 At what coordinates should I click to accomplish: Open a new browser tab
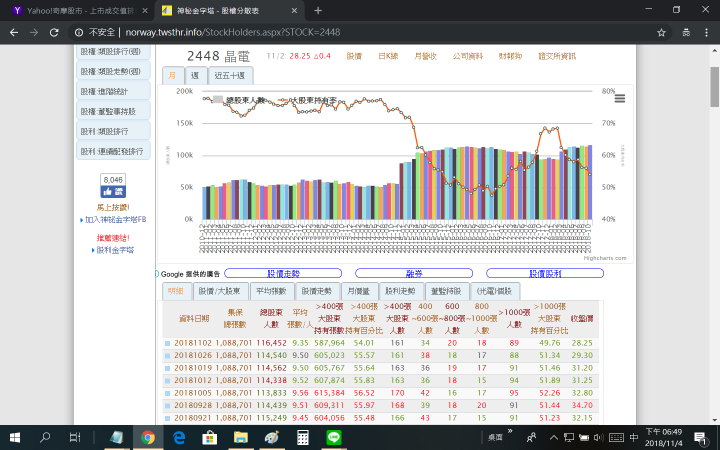coord(318,10)
